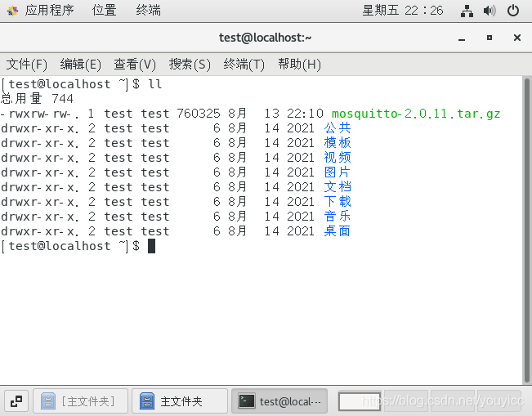Open the 搜索(S) menu

tap(190, 64)
